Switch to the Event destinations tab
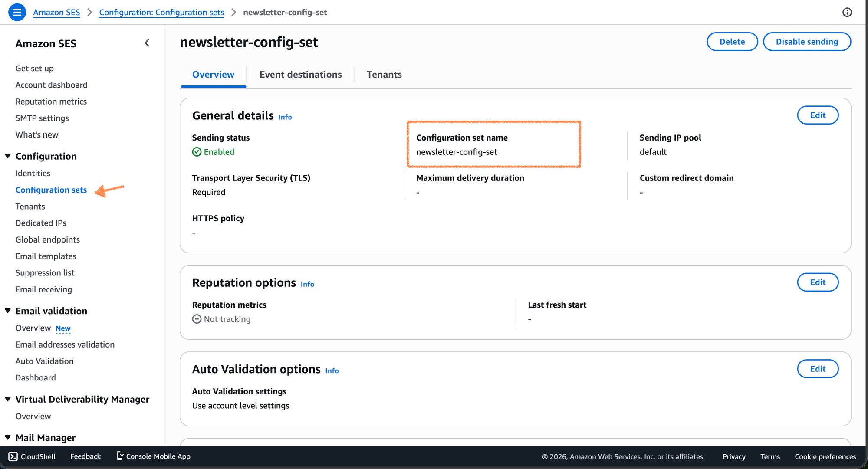This screenshot has width=868, height=469. [x=300, y=75]
